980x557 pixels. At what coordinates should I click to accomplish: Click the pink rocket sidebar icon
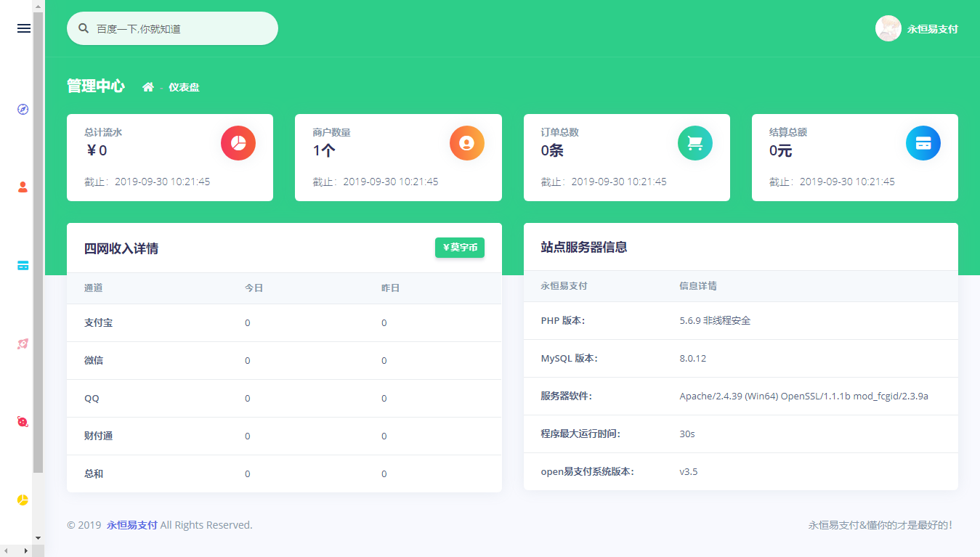pyautogui.click(x=23, y=344)
